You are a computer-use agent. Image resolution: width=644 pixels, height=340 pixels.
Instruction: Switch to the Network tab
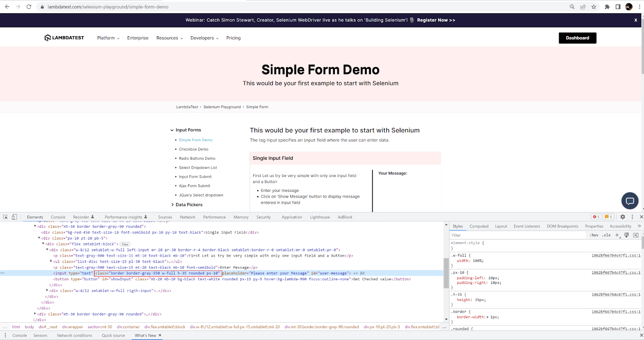click(x=188, y=217)
